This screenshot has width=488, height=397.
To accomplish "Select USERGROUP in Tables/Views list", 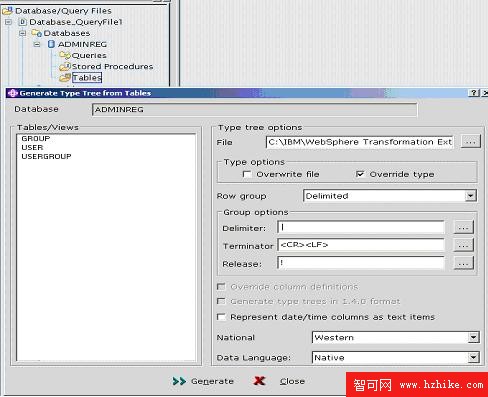I will click(x=46, y=156).
